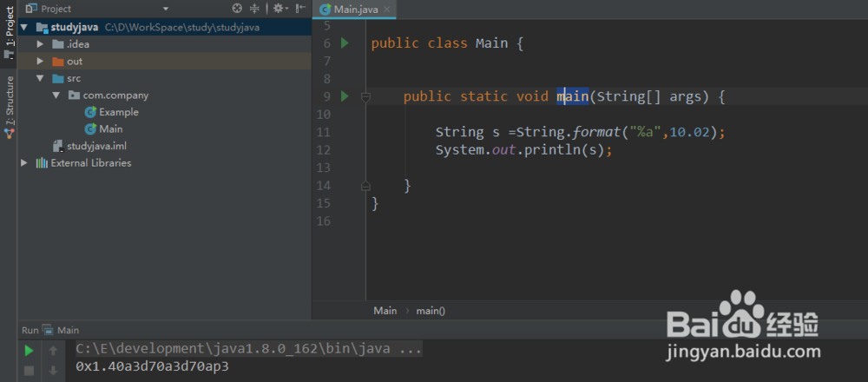Run the Main class via gutter arrow on line 6
Image resolution: width=868 pixels, height=382 pixels.
(x=345, y=43)
